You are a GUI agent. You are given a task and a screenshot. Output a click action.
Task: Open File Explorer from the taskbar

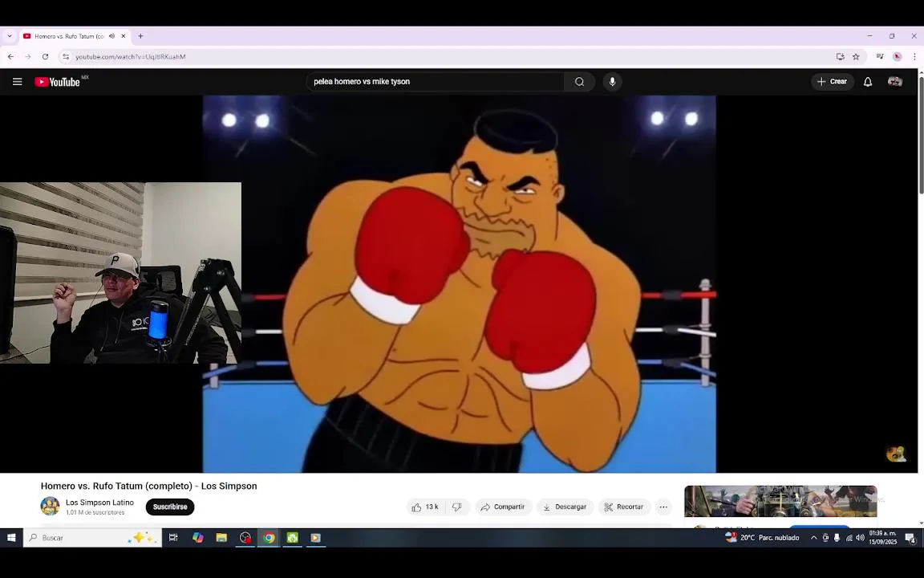coord(221,538)
